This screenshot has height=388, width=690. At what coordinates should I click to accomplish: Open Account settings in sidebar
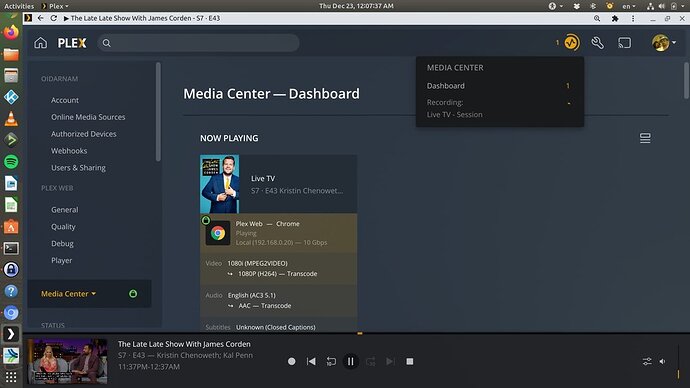65,100
